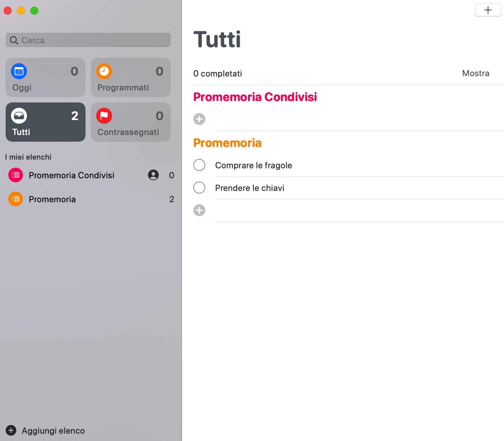
Task: Click the orange clock icon for Programmati
Action: point(104,71)
